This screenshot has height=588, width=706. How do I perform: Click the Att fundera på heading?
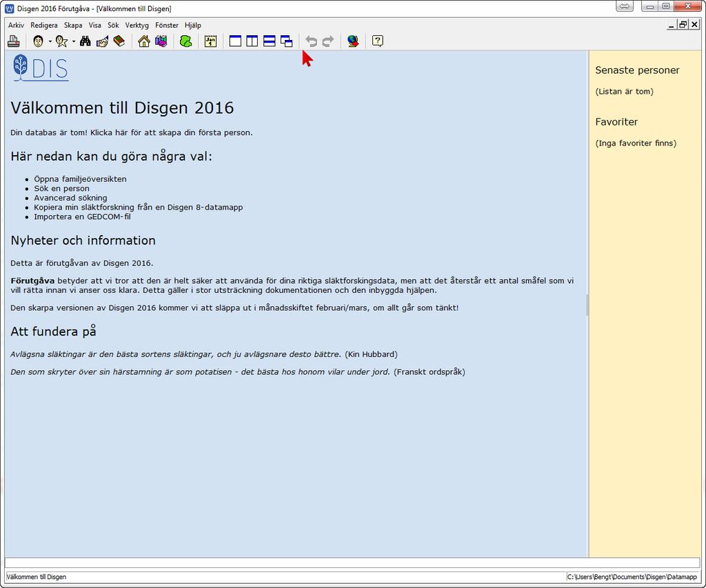[53, 332]
